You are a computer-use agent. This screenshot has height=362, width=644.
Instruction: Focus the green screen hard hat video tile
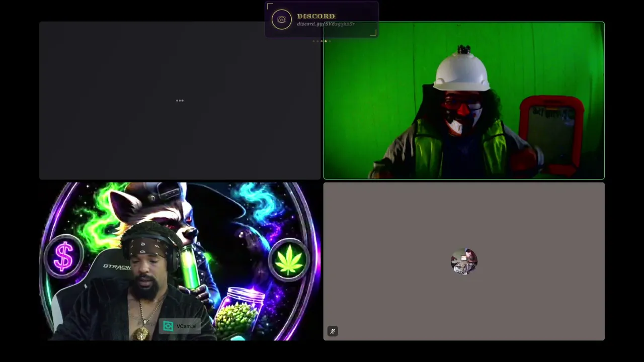(464, 101)
